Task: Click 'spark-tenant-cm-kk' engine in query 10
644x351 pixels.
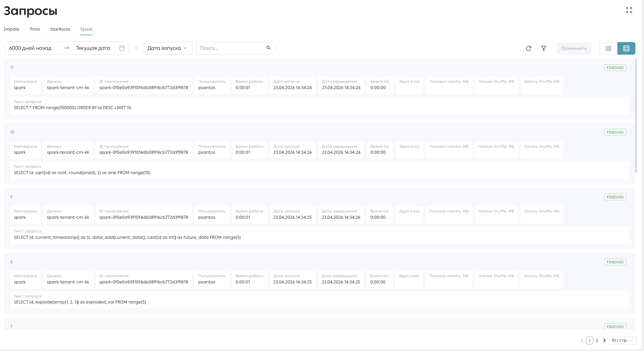Action: (x=68, y=152)
